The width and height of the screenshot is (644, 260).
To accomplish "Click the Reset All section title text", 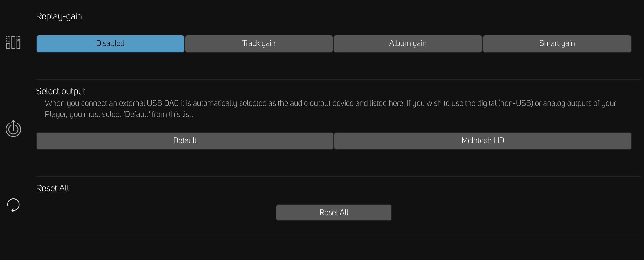I will pos(53,188).
